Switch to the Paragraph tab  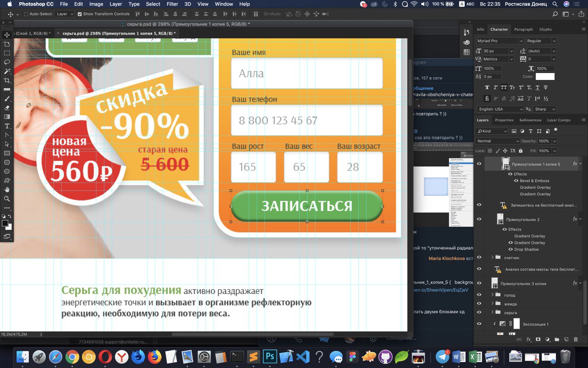[x=523, y=29]
